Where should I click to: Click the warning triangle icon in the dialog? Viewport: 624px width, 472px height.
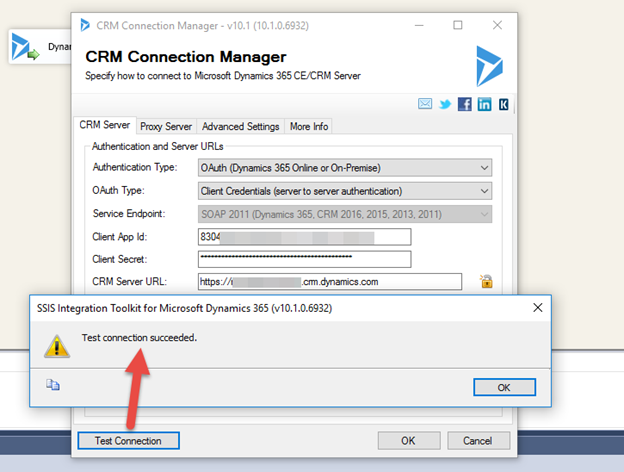point(57,346)
